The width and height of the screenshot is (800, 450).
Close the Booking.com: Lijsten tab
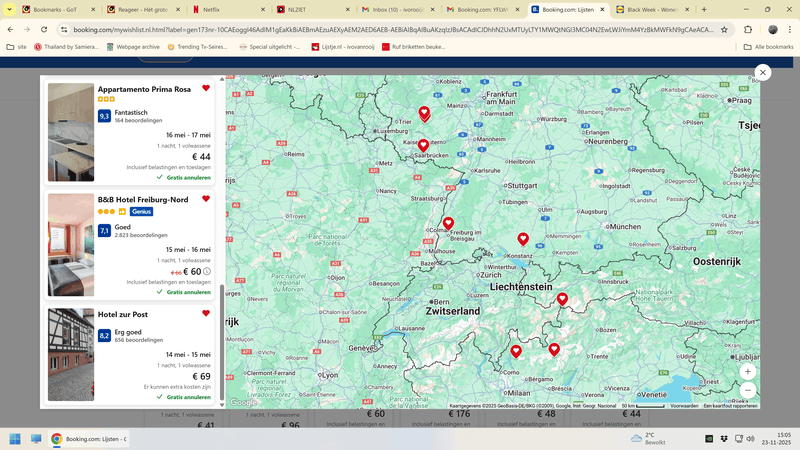tap(602, 10)
